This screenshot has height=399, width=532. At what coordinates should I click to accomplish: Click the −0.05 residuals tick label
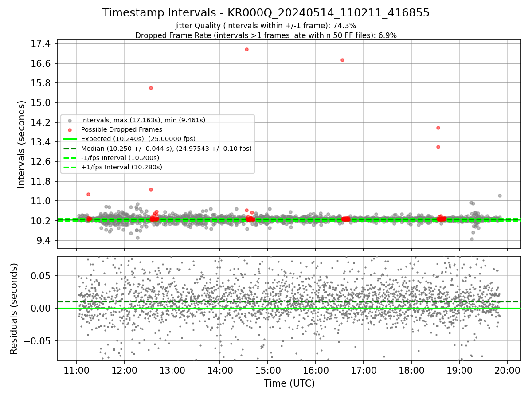click(x=38, y=341)
